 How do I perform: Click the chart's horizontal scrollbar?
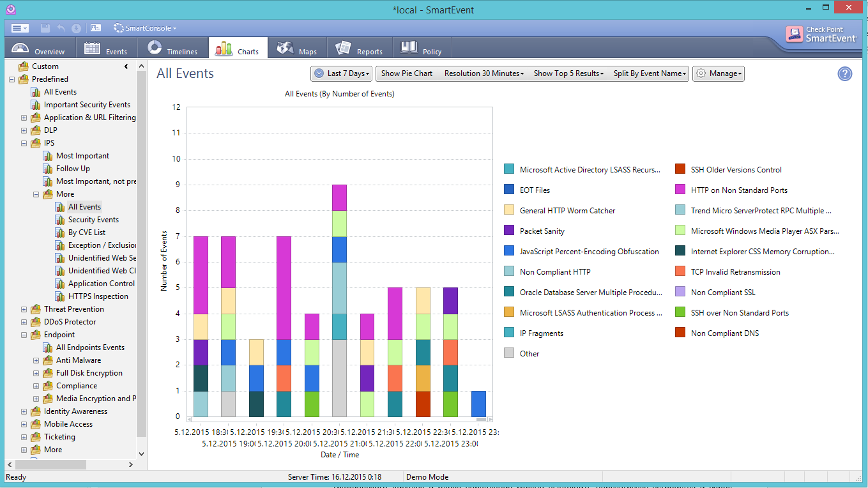(339, 420)
